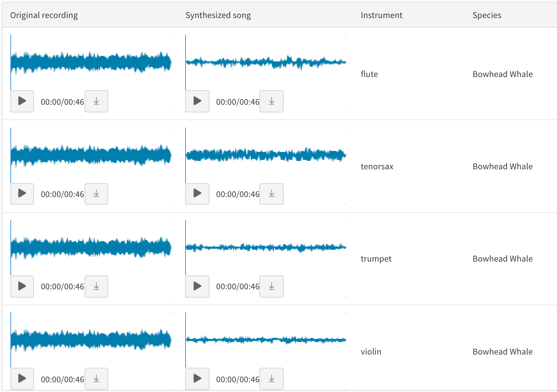Download the original trumpet recording
The width and height of the screenshot is (557, 392).
[96, 286]
